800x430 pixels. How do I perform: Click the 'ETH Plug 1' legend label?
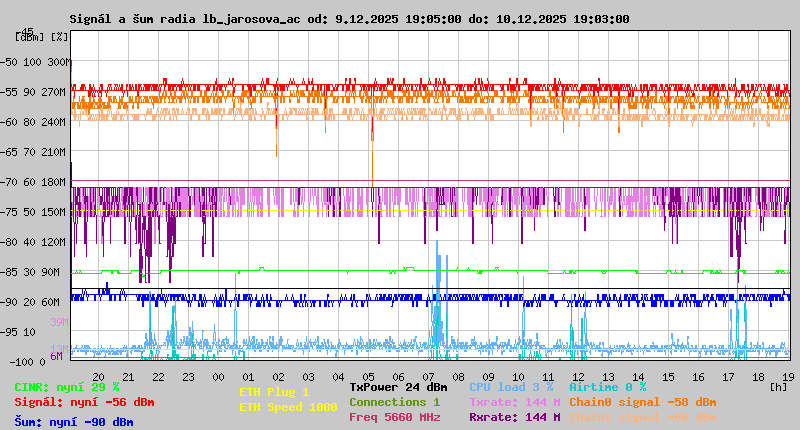pos(274,392)
